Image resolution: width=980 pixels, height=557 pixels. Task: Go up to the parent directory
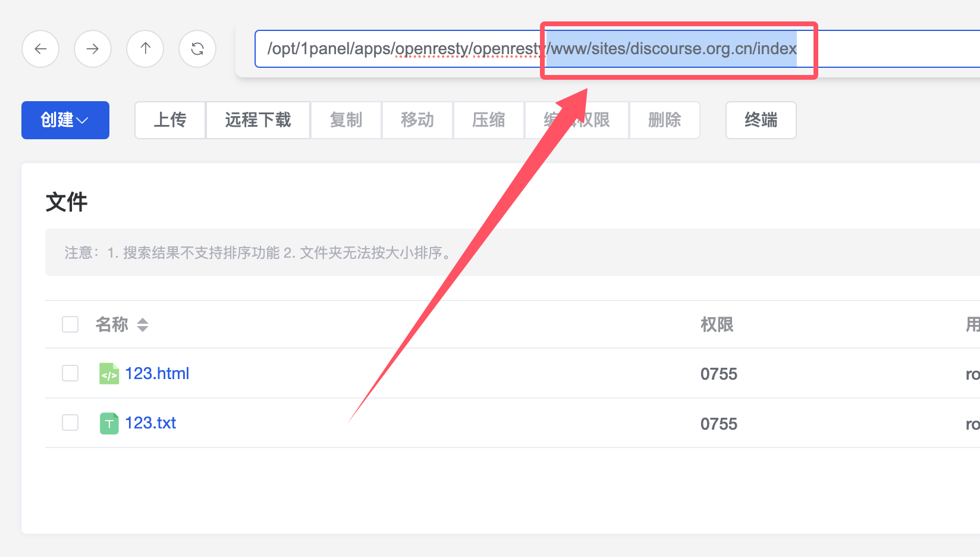click(x=145, y=49)
